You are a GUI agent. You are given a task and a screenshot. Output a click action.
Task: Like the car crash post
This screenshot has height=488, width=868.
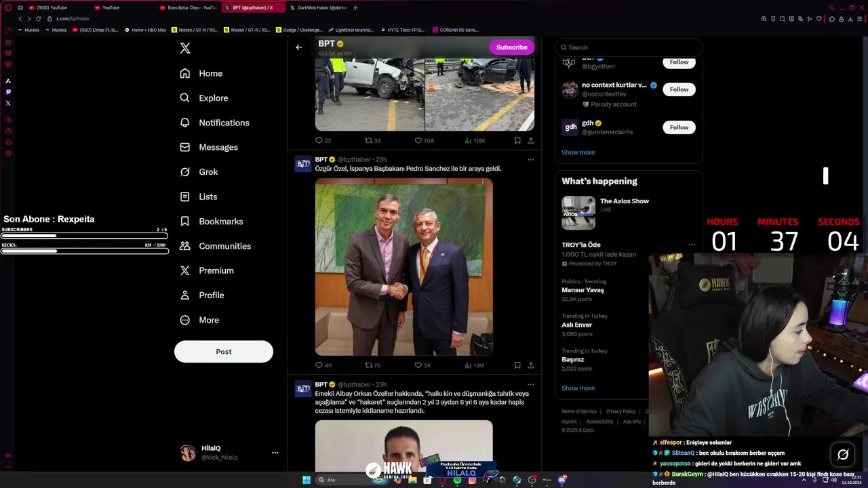[425, 141]
